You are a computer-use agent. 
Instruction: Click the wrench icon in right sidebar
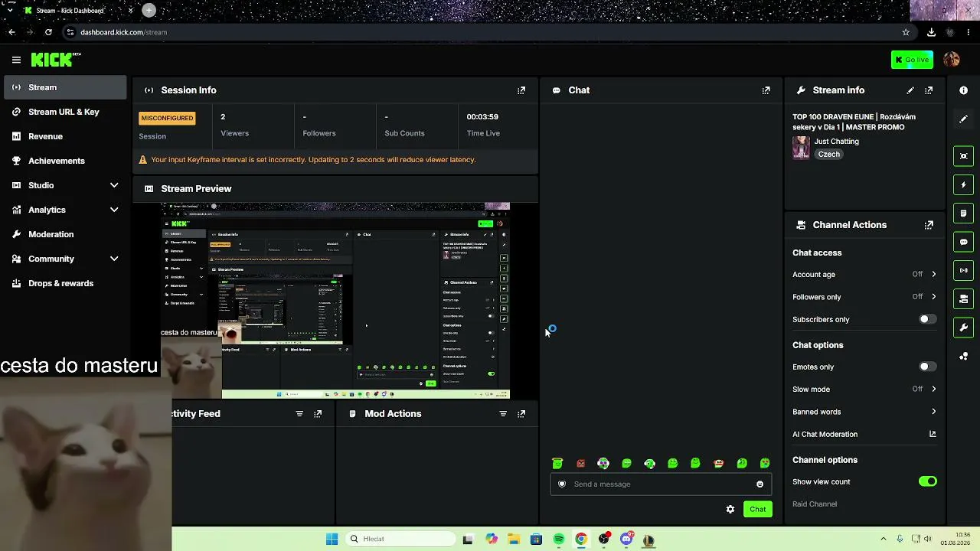point(963,328)
